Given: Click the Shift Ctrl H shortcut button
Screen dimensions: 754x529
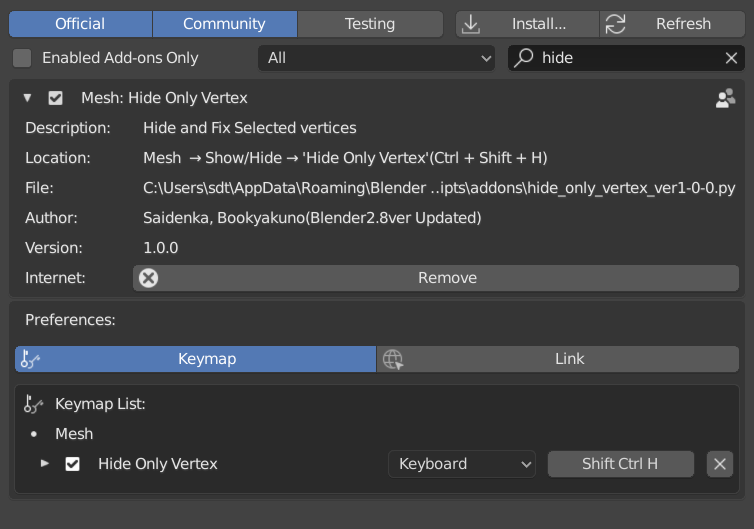Looking at the screenshot, I should point(620,464).
